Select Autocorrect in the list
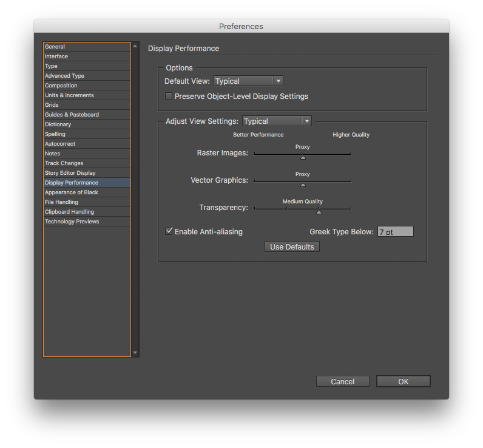This screenshot has width=483, height=448. pyautogui.click(x=87, y=144)
